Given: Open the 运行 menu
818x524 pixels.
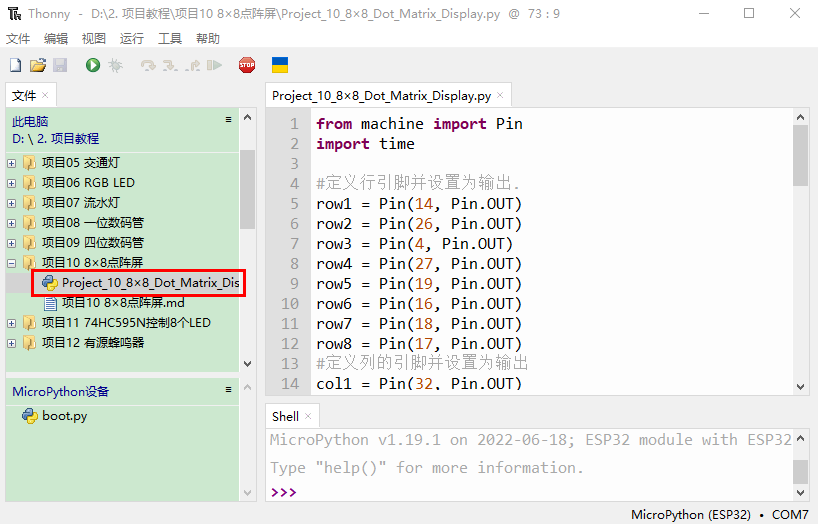Looking at the screenshot, I should 131,39.
